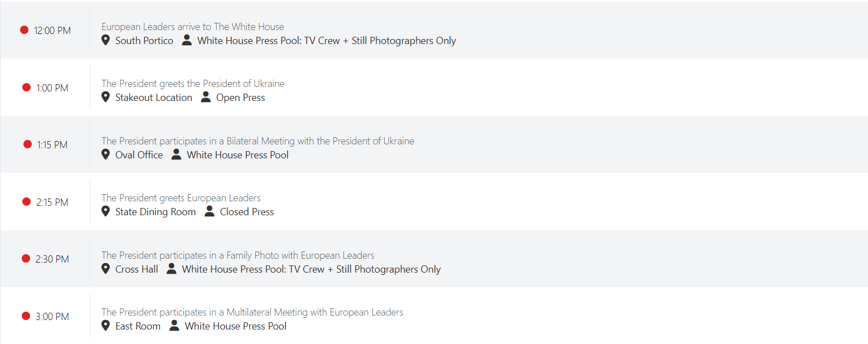Open 'European Leaders arrive to The White House'
Image resolution: width=868 pixels, height=344 pixels.
click(x=192, y=27)
